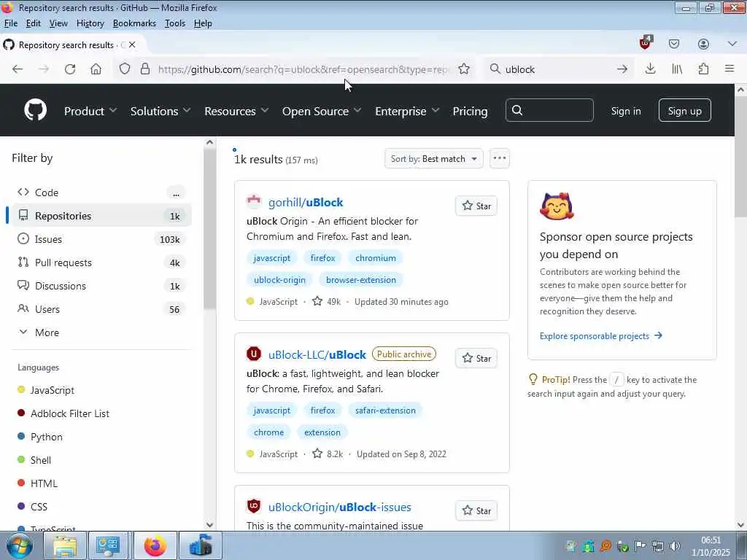Click the gorhill avatar icon

point(254,202)
